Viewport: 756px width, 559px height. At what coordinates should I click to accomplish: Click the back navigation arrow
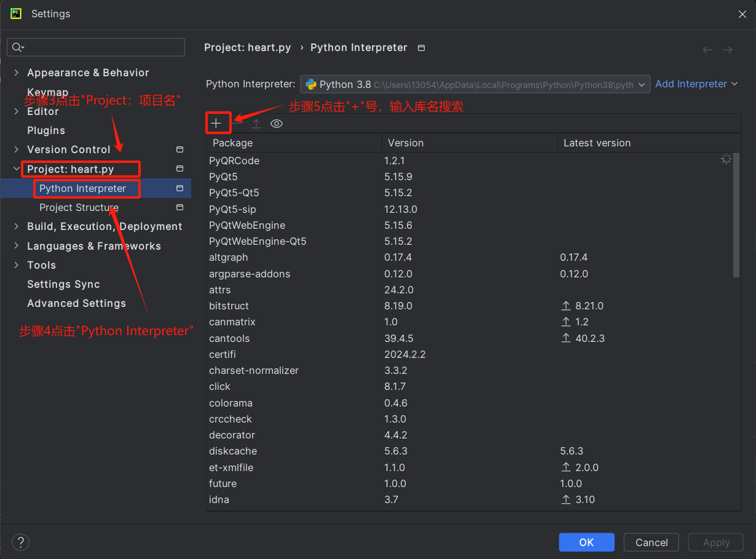click(707, 50)
